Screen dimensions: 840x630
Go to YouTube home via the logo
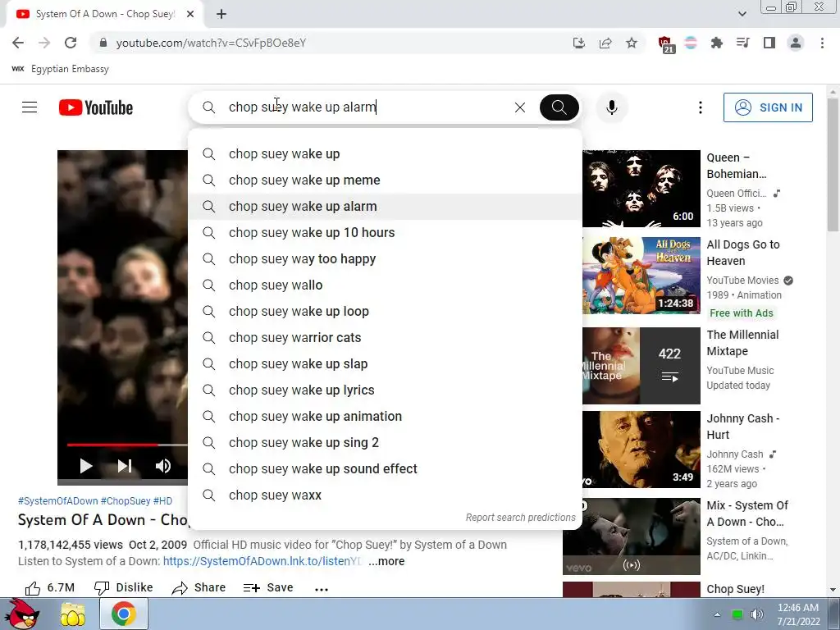(96, 107)
